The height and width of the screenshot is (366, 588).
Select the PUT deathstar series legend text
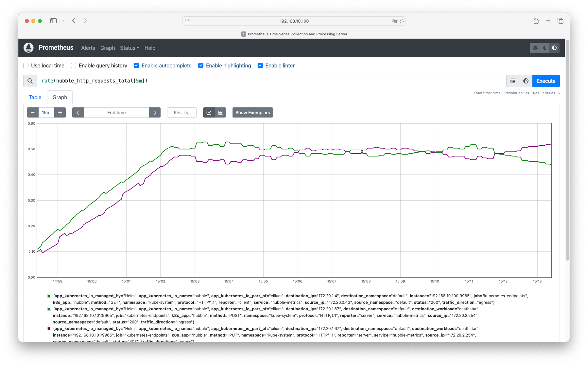click(266, 334)
